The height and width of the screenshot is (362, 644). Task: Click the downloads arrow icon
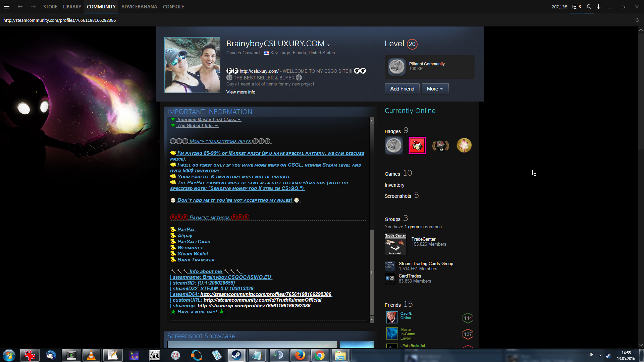[599, 7]
